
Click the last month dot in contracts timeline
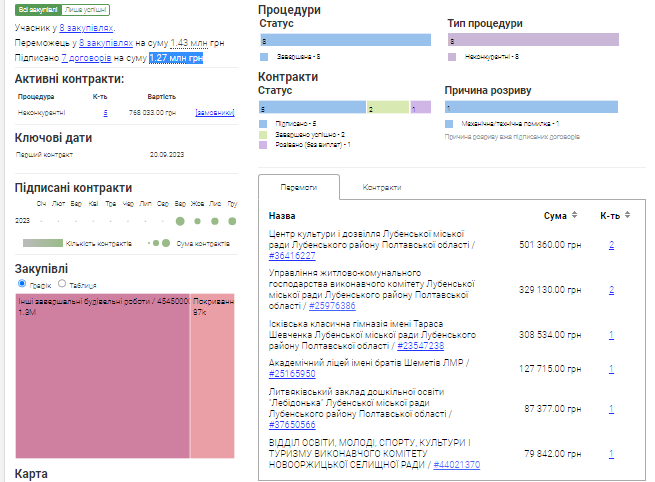pyautogui.click(x=231, y=221)
